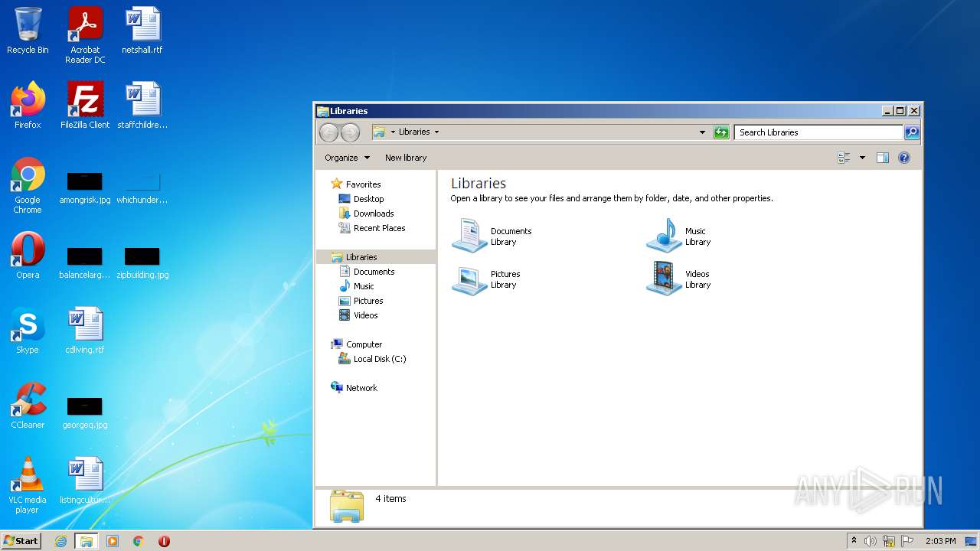Viewport: 980px width, 551px height.
Task: Click the Windows Explorer taskbar button
Action: pos(87,541)
